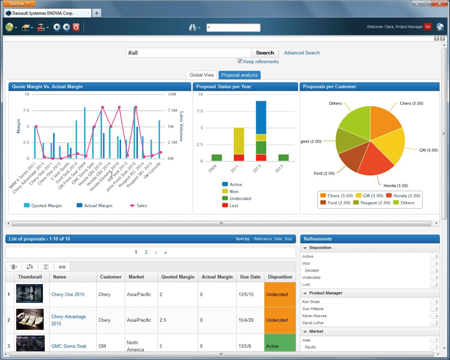Toggle the Ken Shale refinement box
The height and width of the screenshot is (360, 450).
434,302
